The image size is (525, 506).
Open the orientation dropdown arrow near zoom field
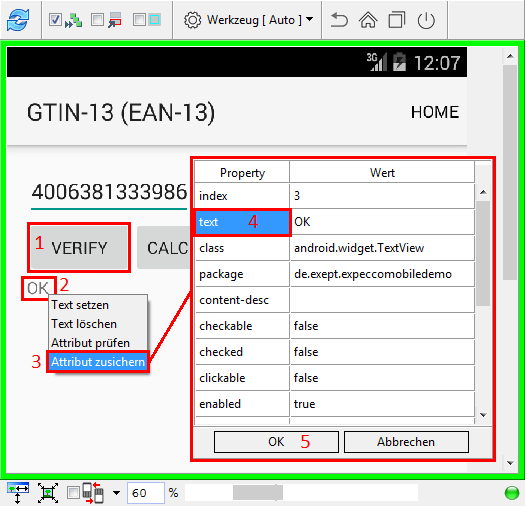[116, 493]
